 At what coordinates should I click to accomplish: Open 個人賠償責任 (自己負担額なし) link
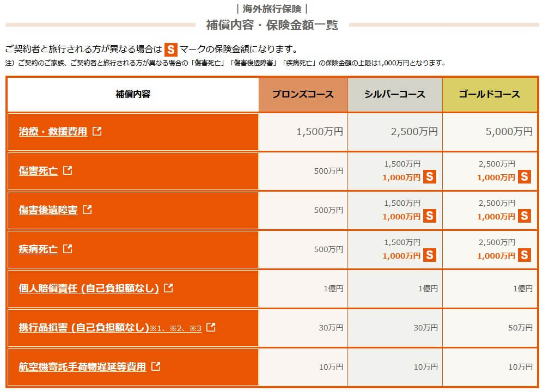89,288
